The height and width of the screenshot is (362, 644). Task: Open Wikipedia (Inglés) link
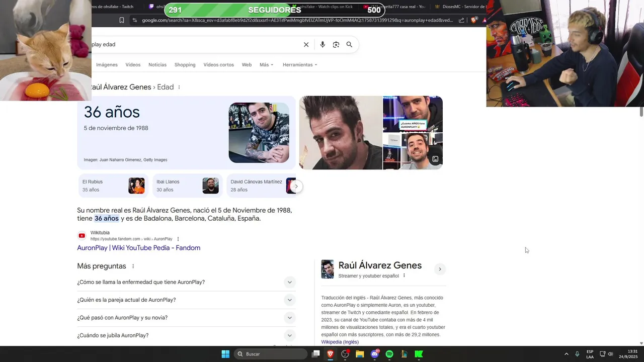[340, 342]
